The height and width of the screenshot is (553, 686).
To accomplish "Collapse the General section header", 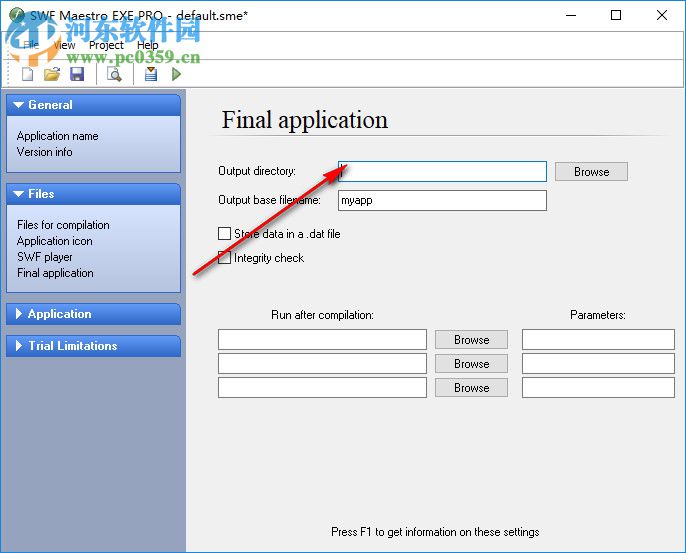I will click(93, 105).
